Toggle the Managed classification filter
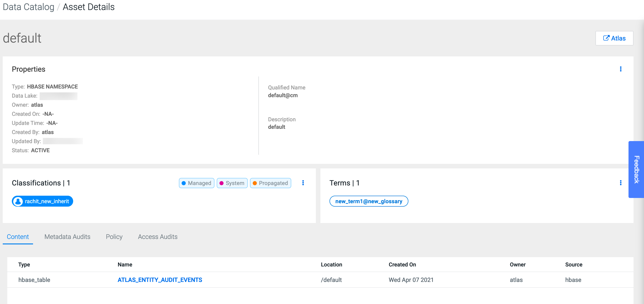Viewport: 644px width, 304px height. (199, 183)
